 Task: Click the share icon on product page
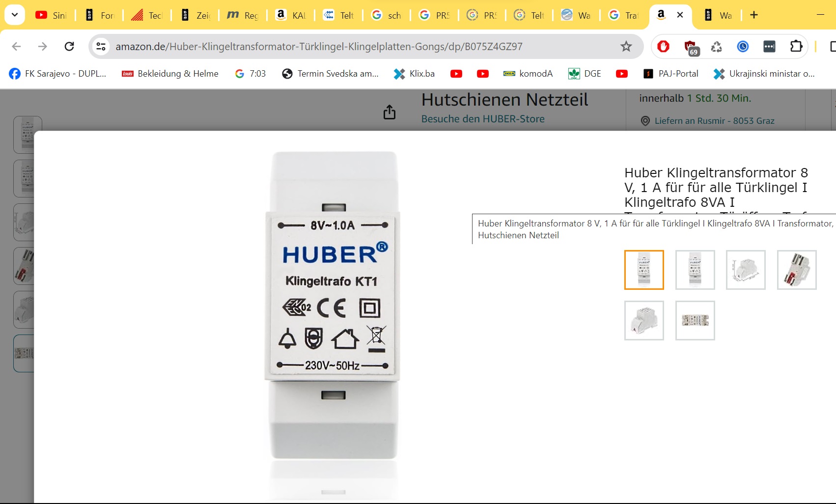pos(390,112)
